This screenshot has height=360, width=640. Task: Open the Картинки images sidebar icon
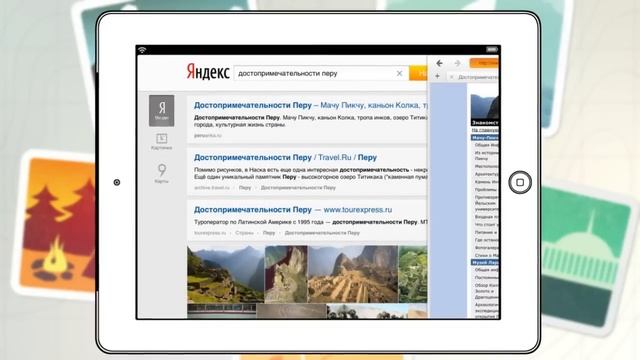click(162, 141)
